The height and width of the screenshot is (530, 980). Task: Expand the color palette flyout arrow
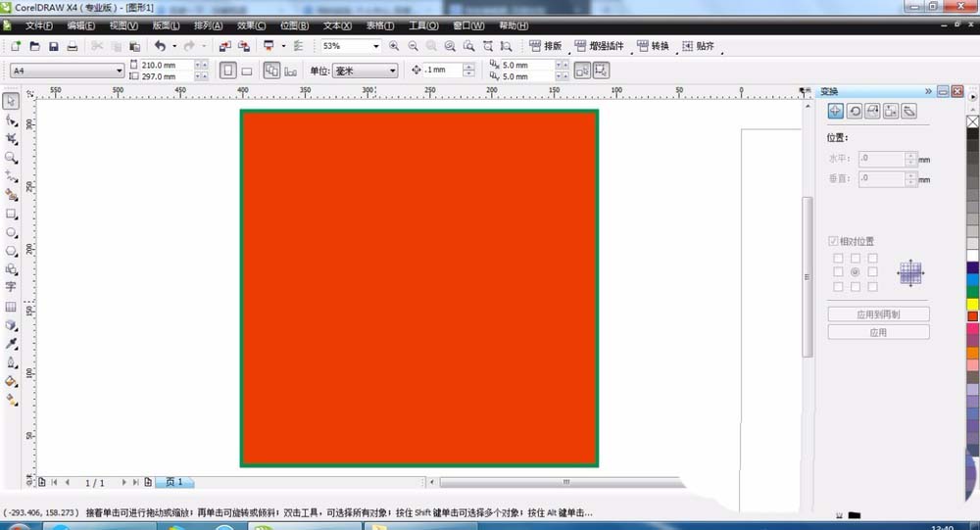[973, 96]
